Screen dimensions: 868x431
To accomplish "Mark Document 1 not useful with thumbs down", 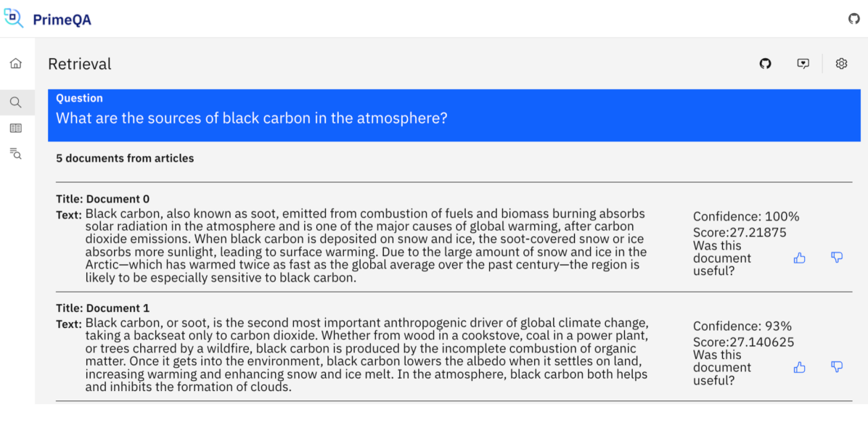I will click(x=837, y=367).
